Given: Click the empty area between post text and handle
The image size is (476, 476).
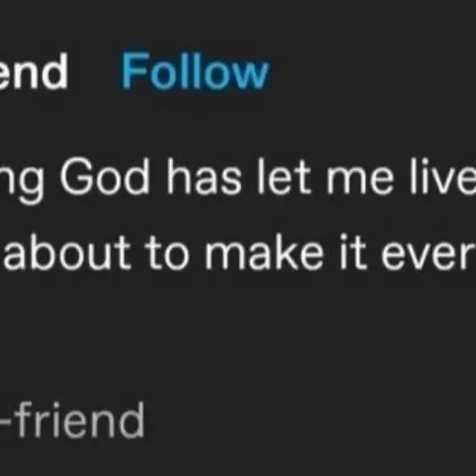Looking at the screenshot, I should tap(238, 334).
